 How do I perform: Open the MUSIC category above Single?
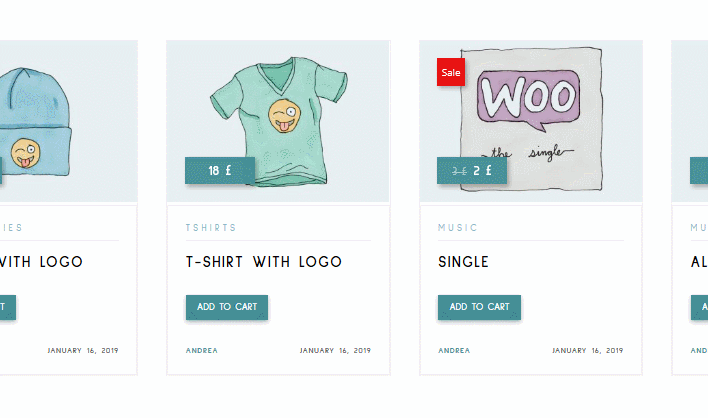(x=458, y=228)
